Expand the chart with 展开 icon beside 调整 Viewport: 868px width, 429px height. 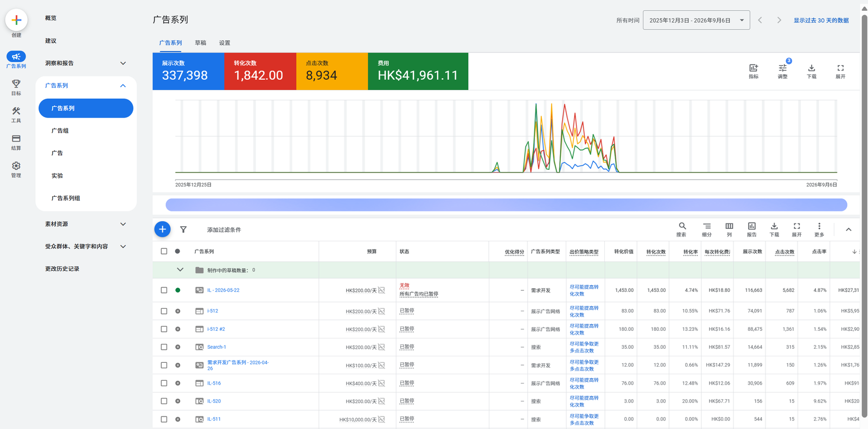(x=840, y=68)
